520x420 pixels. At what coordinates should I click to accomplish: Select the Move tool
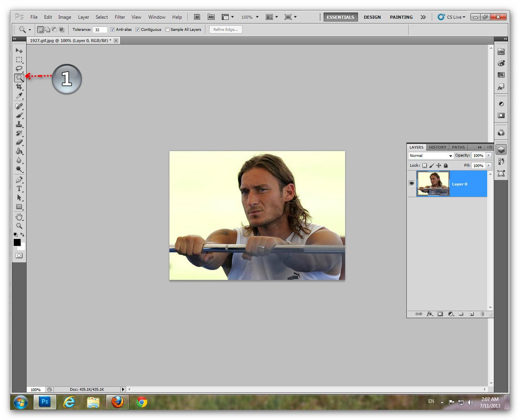(19, 50)
